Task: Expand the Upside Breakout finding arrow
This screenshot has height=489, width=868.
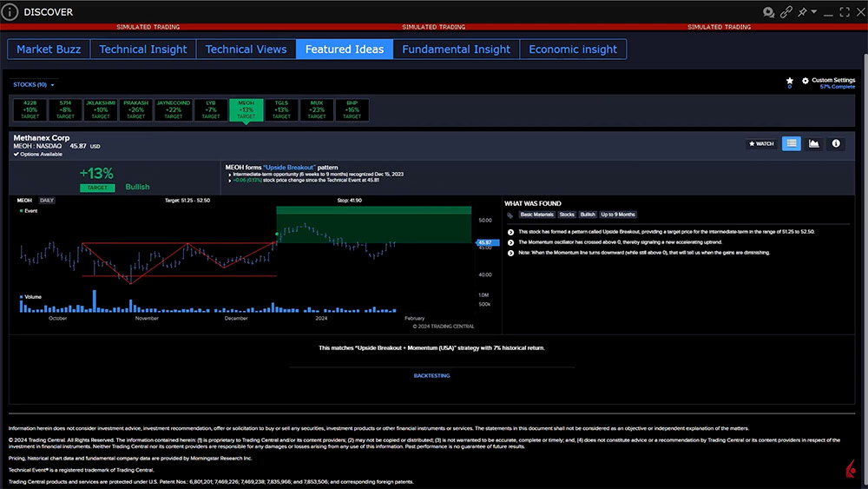Action: point(510,232)
